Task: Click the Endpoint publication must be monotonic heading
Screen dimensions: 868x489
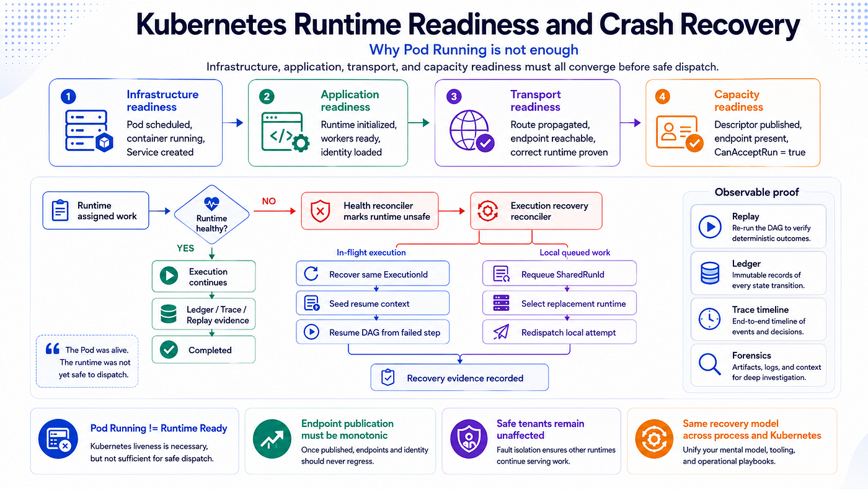Action: (x=347, y=429)
